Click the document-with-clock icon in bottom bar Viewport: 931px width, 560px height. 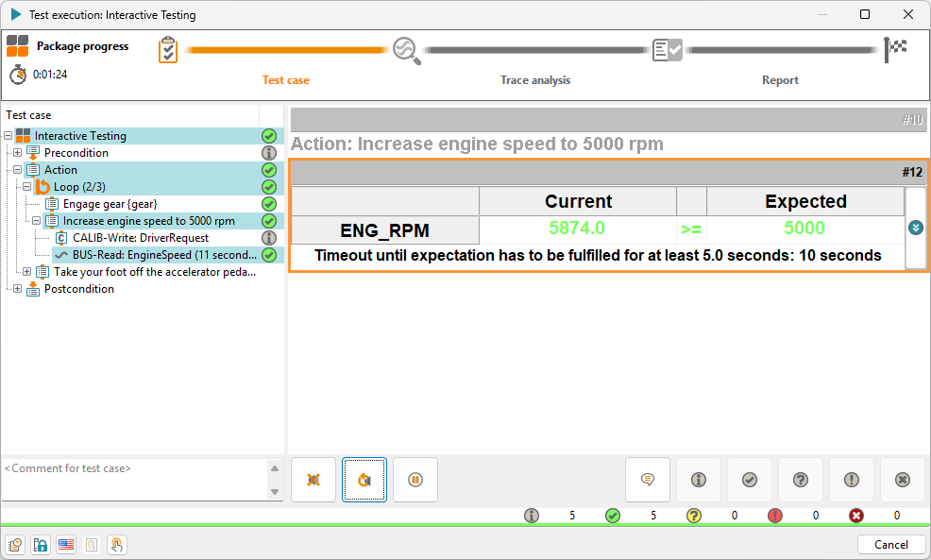(15, 545)
